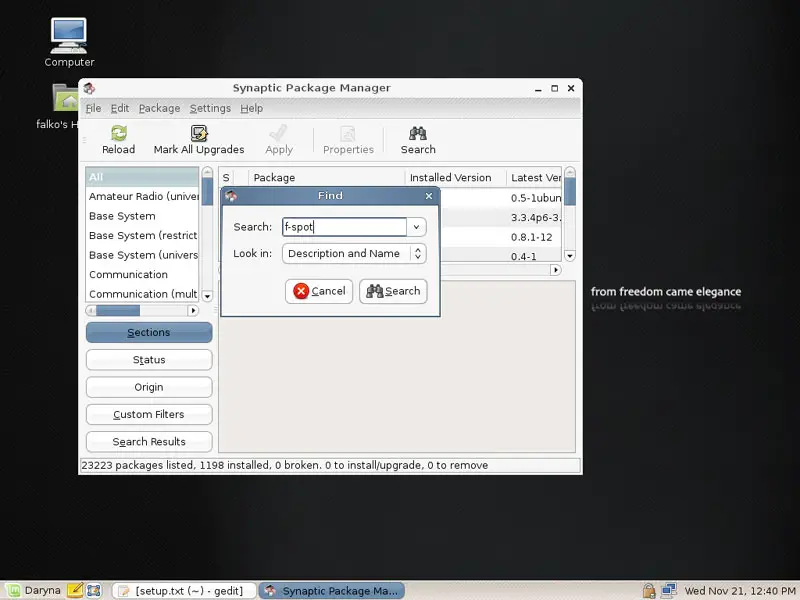Click the network monitor tray icon
This screenshot has width=800, height=600.
pos(668,590)
